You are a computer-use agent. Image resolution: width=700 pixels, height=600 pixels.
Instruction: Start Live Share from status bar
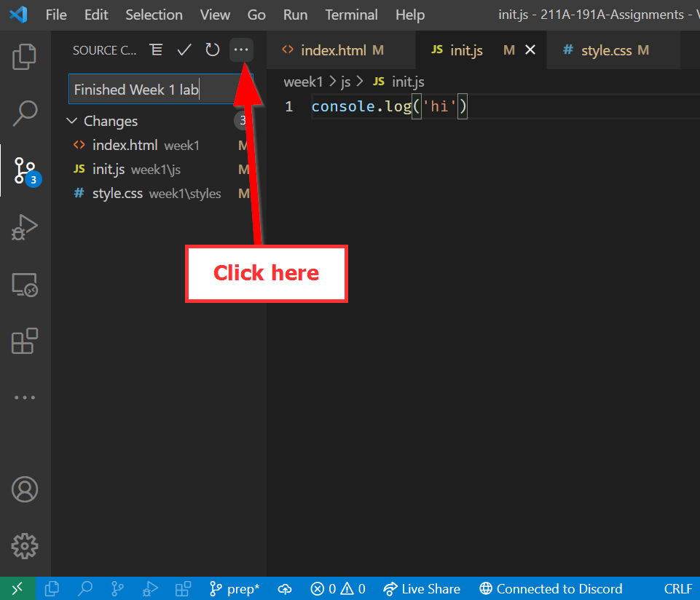[x=422, y=589]
